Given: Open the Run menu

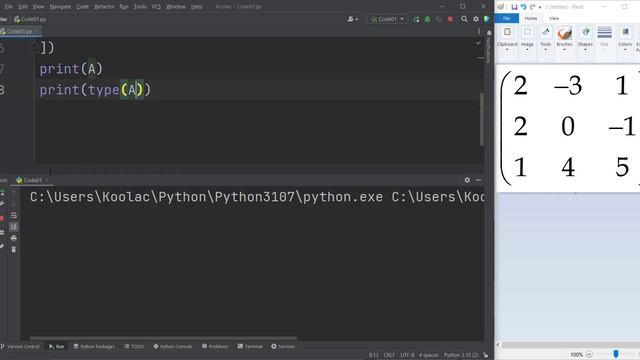Looking at the screenshot, I should point(124,7).
